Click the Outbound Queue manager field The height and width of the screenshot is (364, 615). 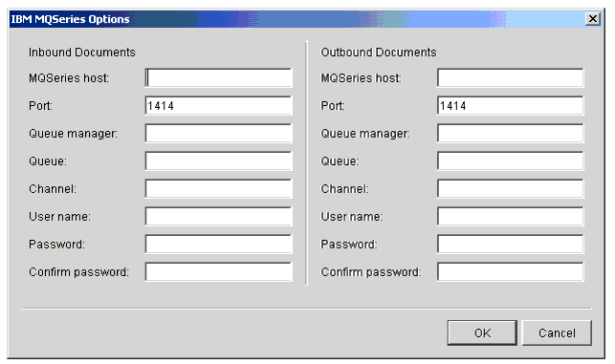click(511, 133)
